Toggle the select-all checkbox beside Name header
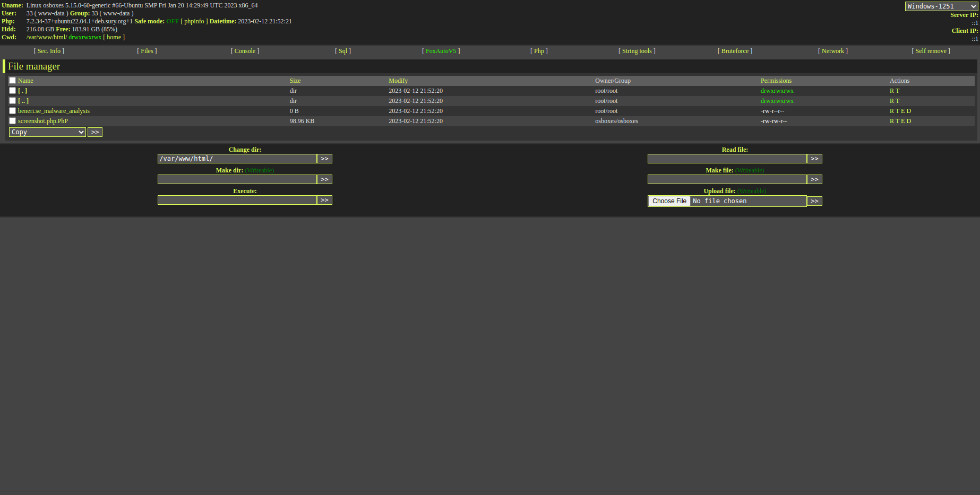Image resolution: width=980 pixels, height=495 pixels. pos(12,81)
